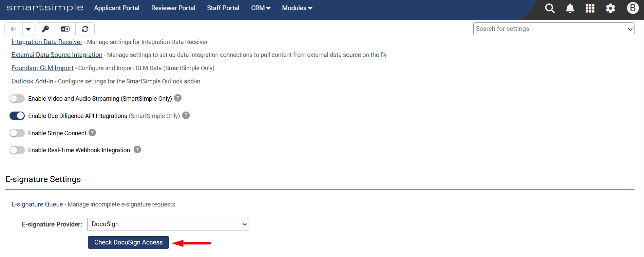Screen dimensions: 644x257
Task: Open the Foundant GLM Import link
Action: (x=42, y=68)
